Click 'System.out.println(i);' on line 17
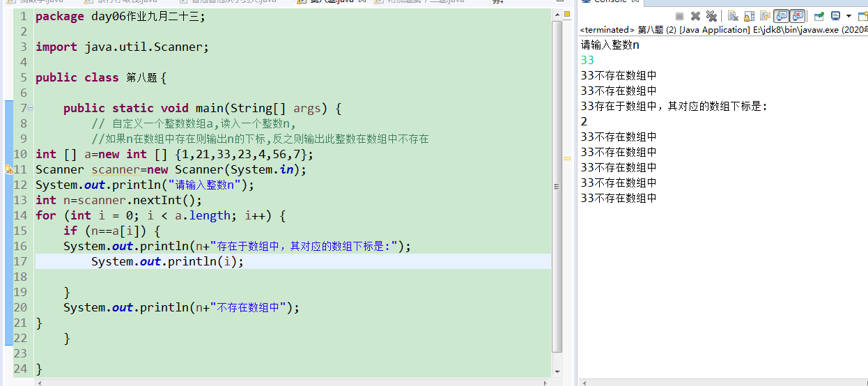The width and height of the screenshot is (868, 386). click(x=168, y=261)
